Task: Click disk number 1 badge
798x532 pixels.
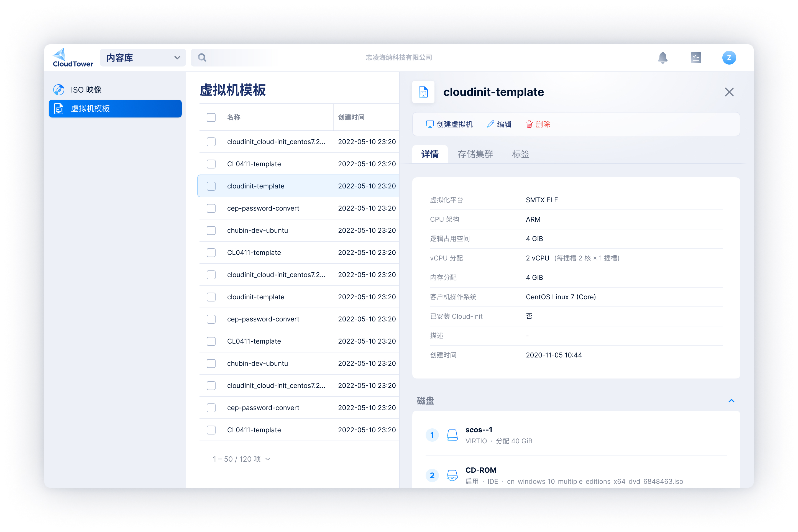Action: pyautogui.click(x=432, y=435)
